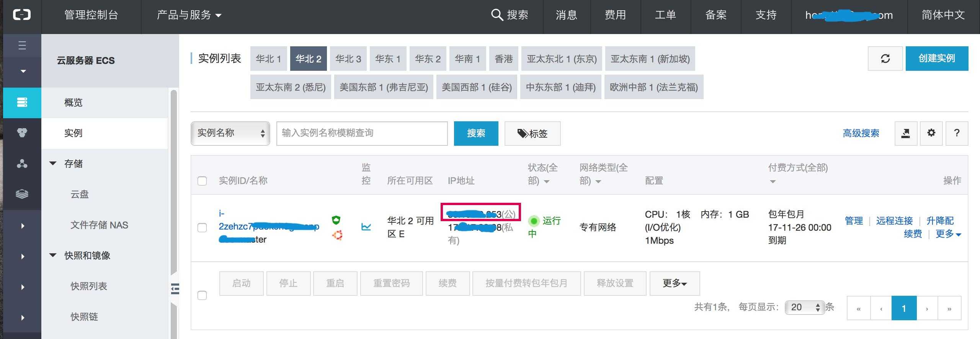The width and height of the screenshot is (980, 339).
Task: Open 管理控制台 in top bar
Action: pyautogui.click(x=91, y=15)
